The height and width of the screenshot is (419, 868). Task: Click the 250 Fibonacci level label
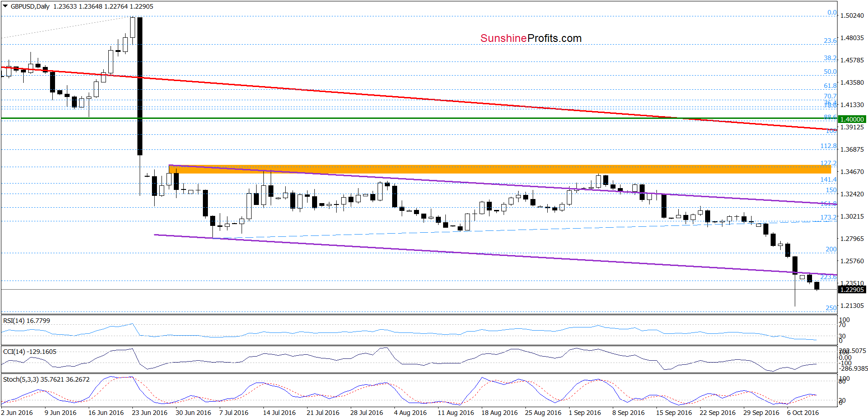(x=831, y=308)
